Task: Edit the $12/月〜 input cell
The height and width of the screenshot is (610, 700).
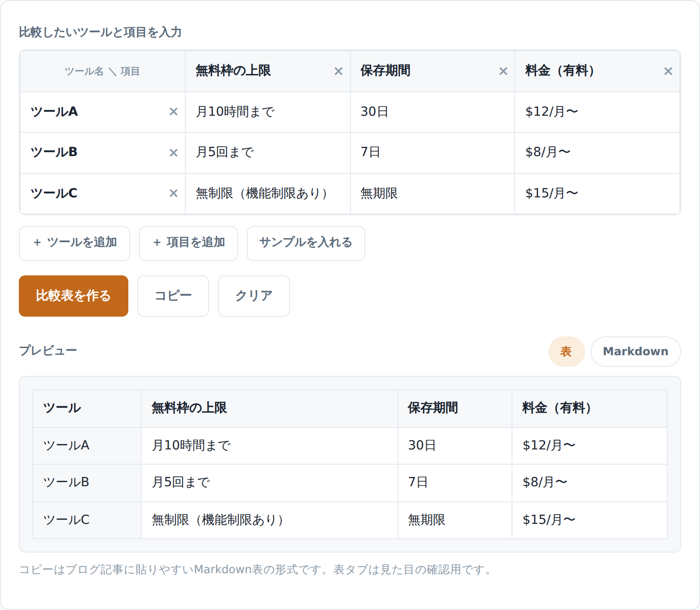Action: (x=597, y=112)
